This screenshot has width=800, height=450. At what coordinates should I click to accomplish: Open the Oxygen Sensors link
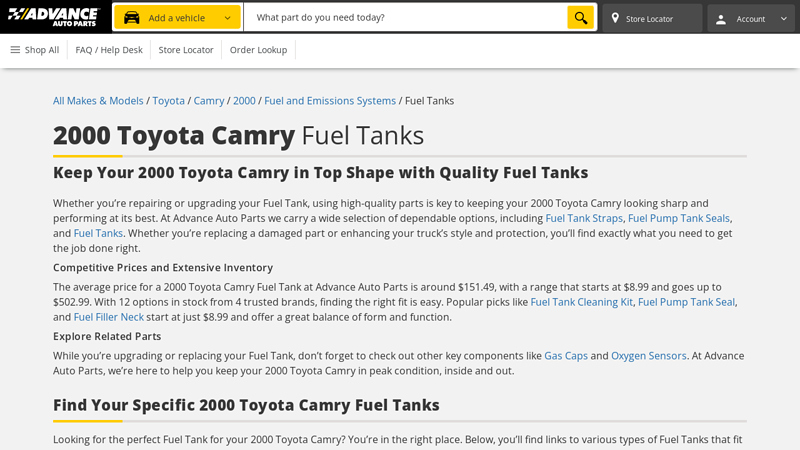tap(648, 356)
